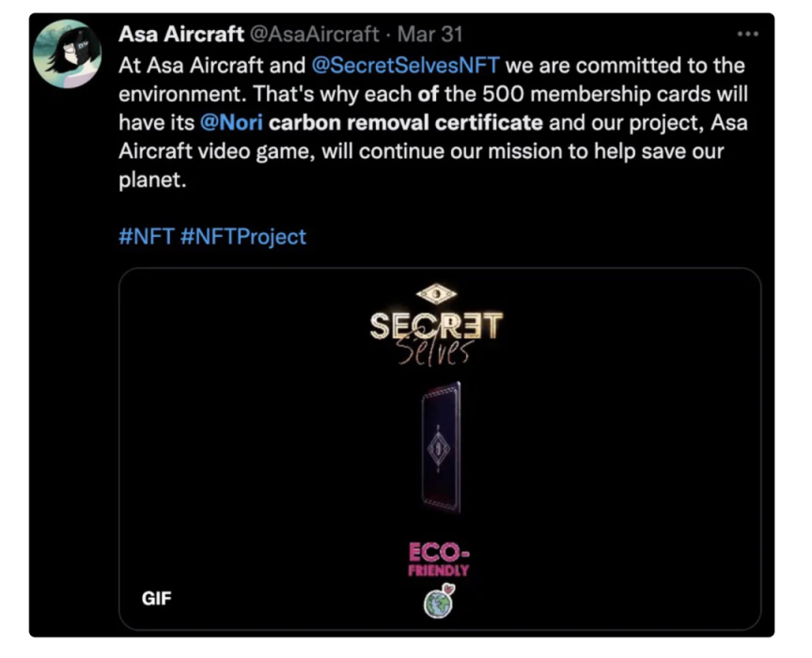Click the cursive Selves script logo
This screenshot has width=812, height=658.
pos(434,352)
